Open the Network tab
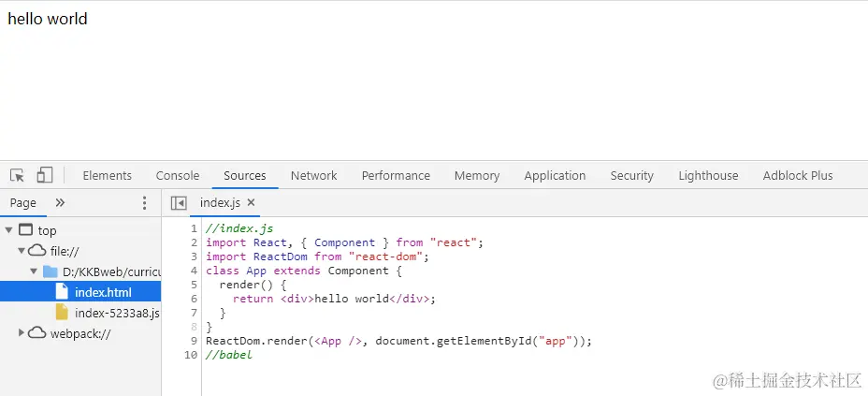 pyautogui.click(x=314, y=176)
